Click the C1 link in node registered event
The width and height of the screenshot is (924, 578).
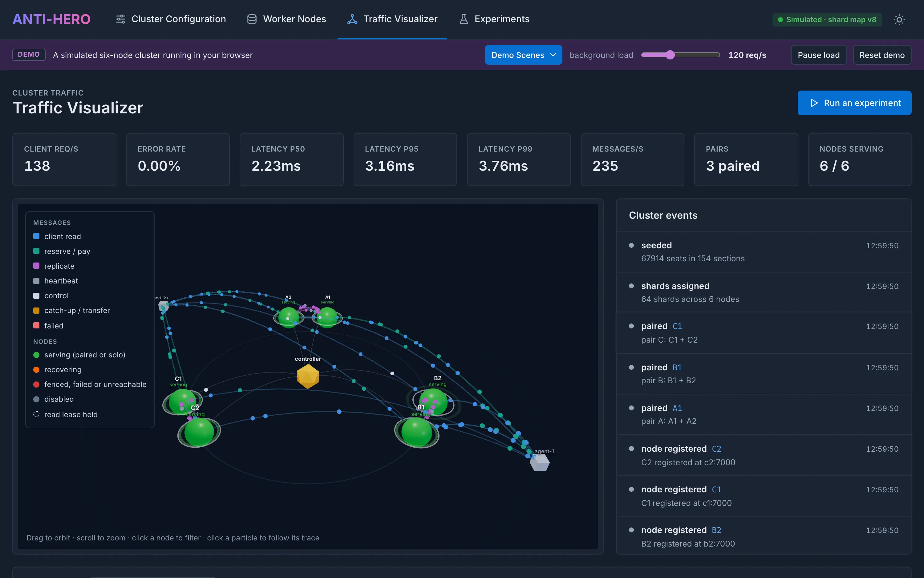tap(716, 489)
